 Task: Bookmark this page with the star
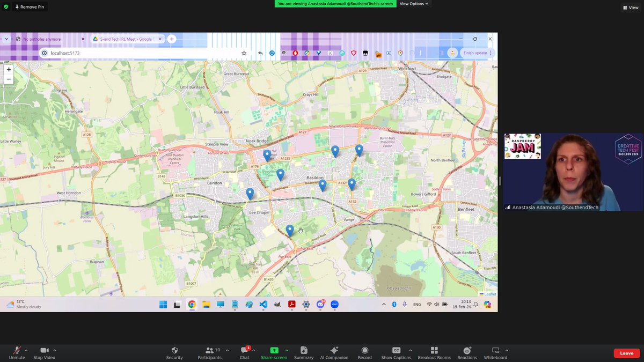(x=244, y=53)
